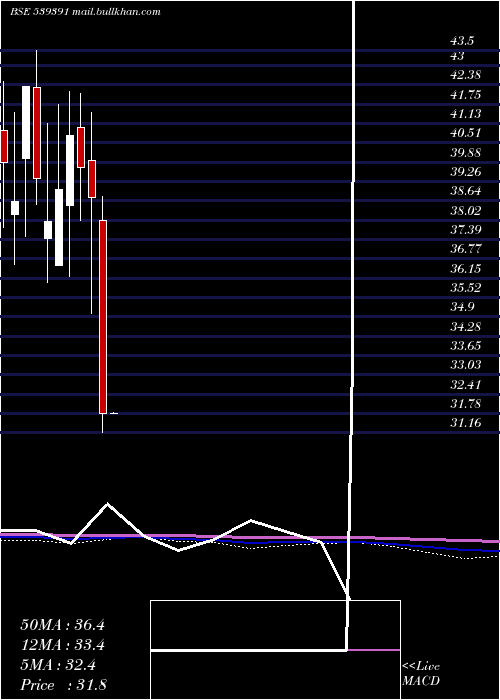500x700 pixels.
Task: Click the 'BSE 539391 mail.bullkhan.com' header text
Action: tap(85, 12)
